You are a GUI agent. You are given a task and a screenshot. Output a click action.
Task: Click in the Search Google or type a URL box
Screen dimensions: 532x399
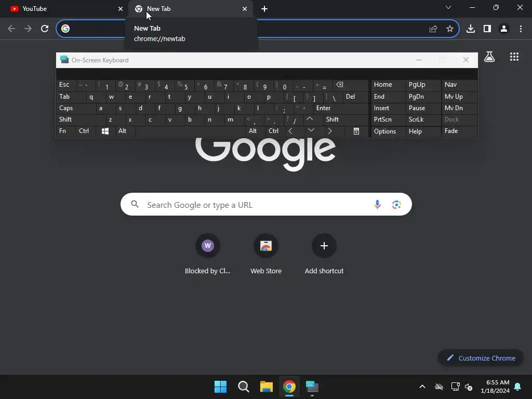266,204
